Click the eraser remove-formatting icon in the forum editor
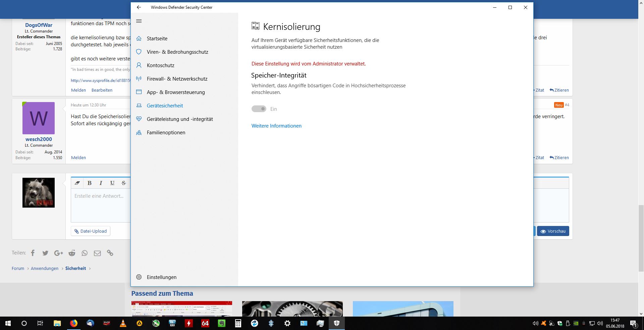This screenshot has width=644, height=330. click(77, 183)
